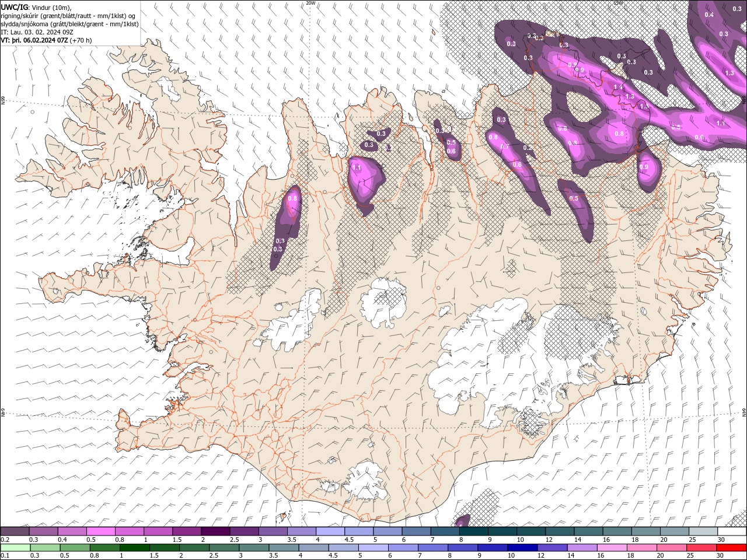Click the '15W' longitude label
The image size is (747, 560).
click(618, 3)
